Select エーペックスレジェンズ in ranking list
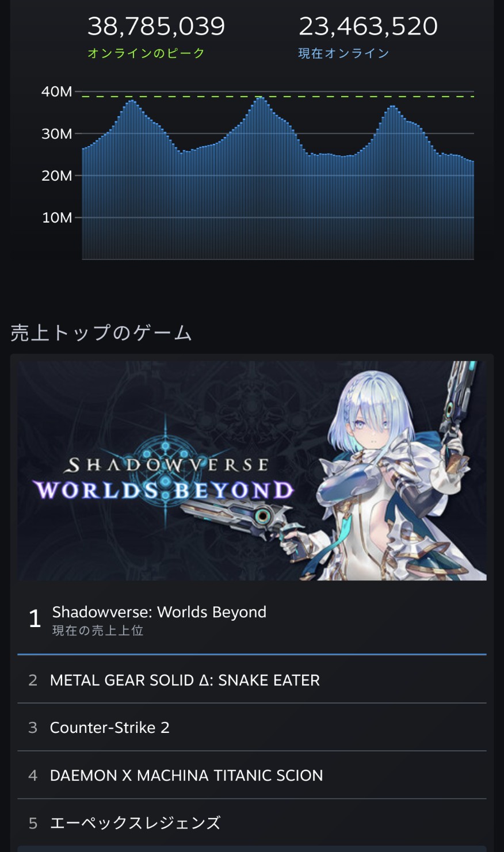504x852 pixels. [252, 823]
